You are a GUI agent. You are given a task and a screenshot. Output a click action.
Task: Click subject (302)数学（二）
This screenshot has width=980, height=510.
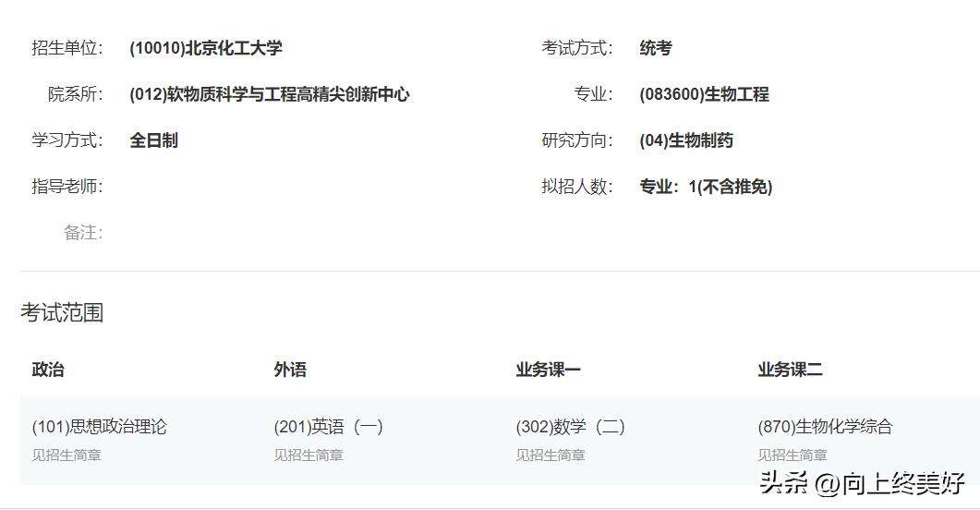pyautogui.click(x=571, y=427)
